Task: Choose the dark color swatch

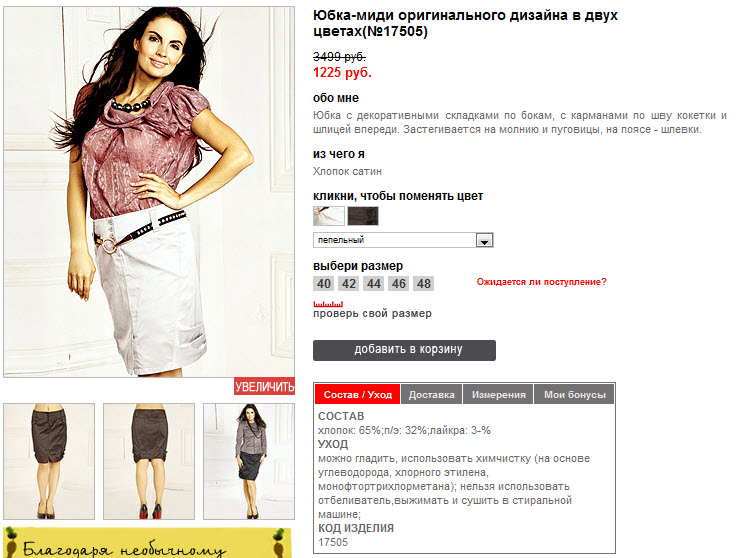Action: [x=363, y=216]
